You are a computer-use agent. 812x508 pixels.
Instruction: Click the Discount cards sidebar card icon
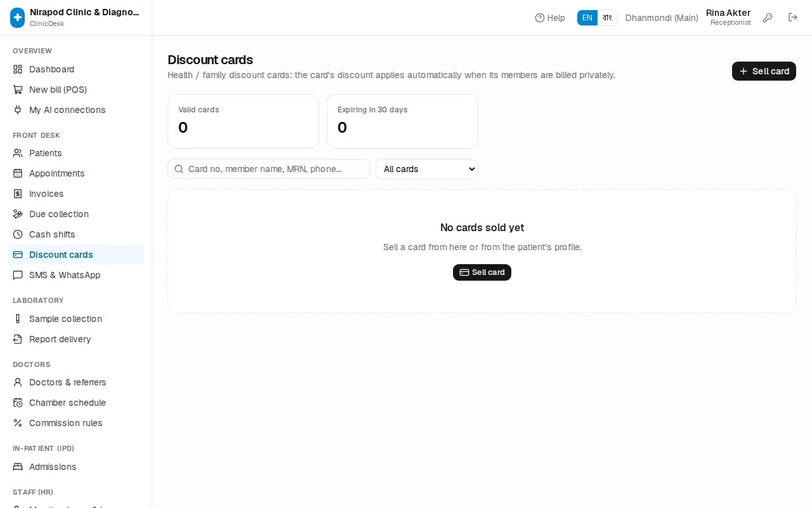pos(18,255)
